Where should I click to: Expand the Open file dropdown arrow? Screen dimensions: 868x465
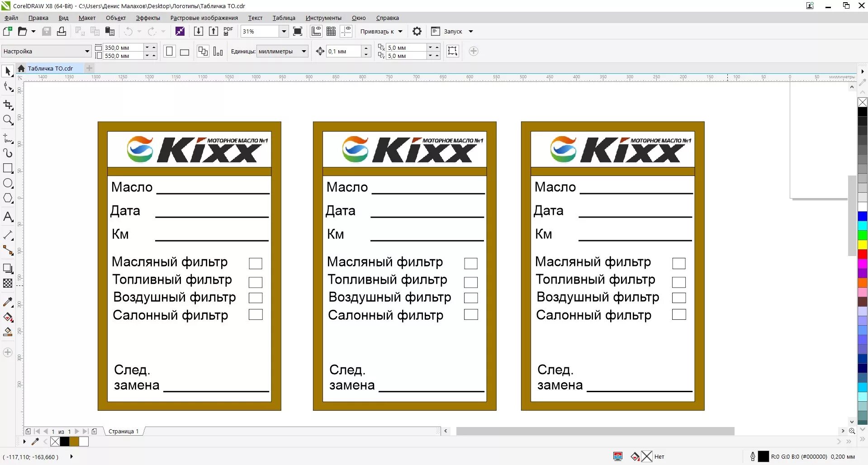tap(33, 31)
